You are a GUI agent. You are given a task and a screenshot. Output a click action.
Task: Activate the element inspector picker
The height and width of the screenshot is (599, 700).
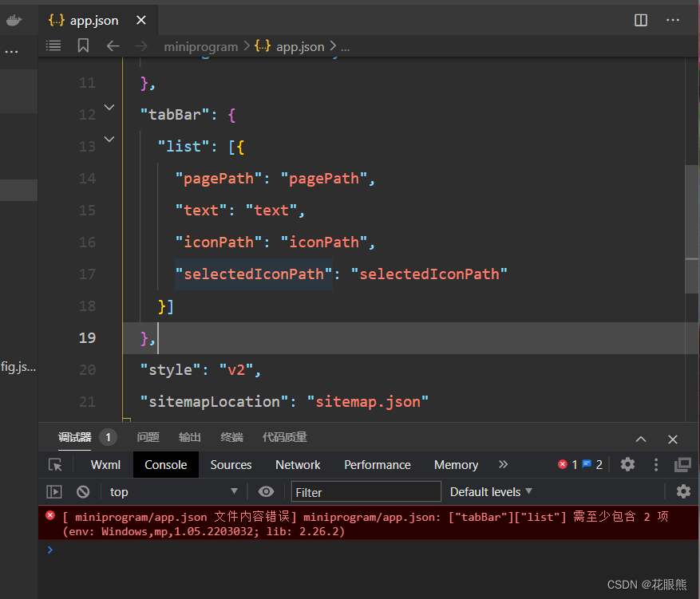(55, 465)
